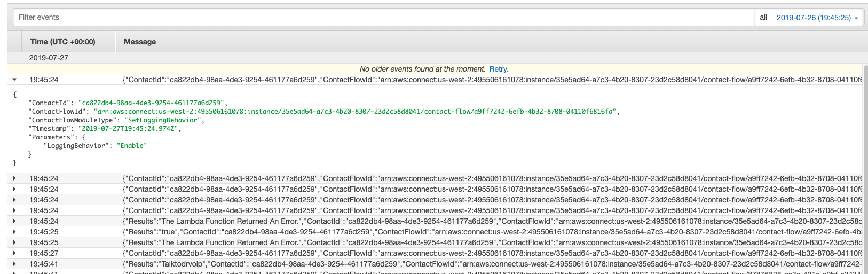Screen dimensions: 868x274
Task: Expand the 19:45:27 log event
Action: [x=14, y=253]
